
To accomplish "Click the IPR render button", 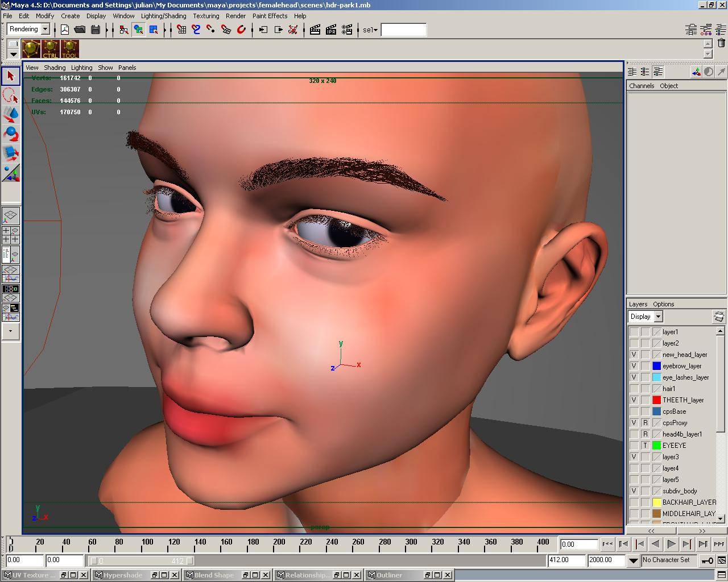I will click(x=330, y=30).
